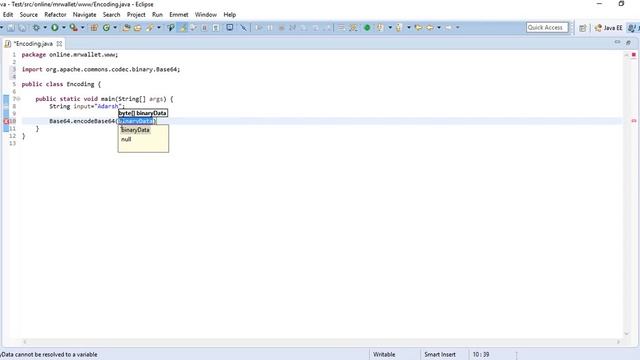Click the Forward navigation arrow icon
640x360 pixels.
(449, 28)
